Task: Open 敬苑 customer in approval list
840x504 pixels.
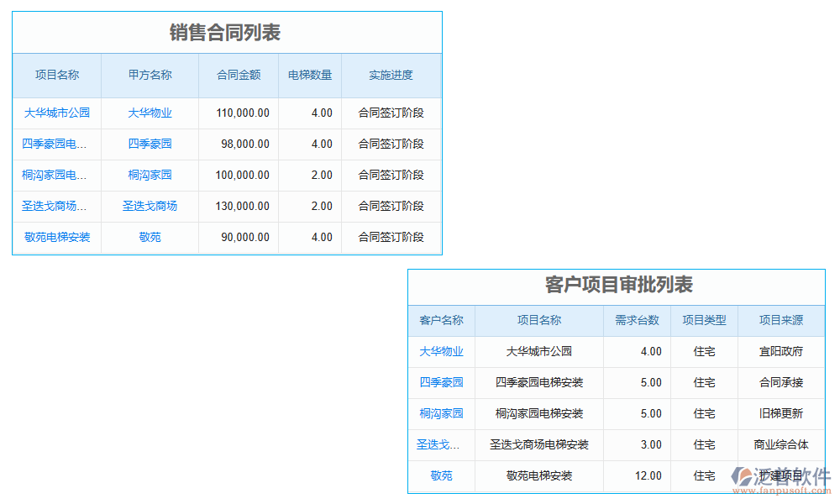Action: [440, 475]
